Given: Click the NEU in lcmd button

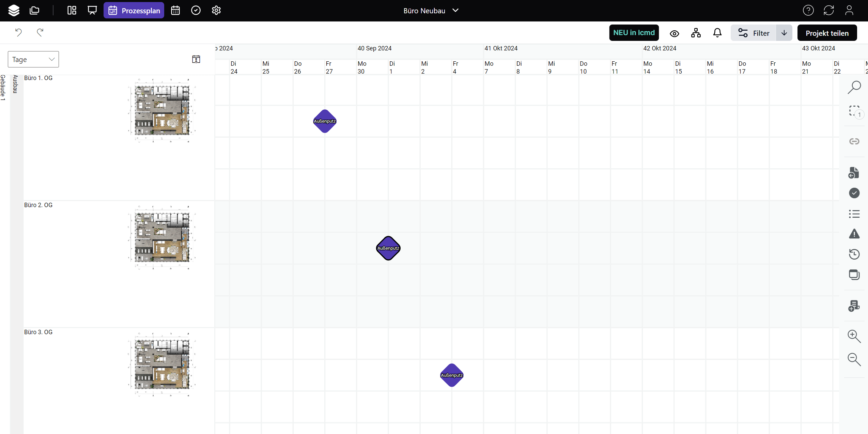Looking at the screenshot, I should point(634,33).
